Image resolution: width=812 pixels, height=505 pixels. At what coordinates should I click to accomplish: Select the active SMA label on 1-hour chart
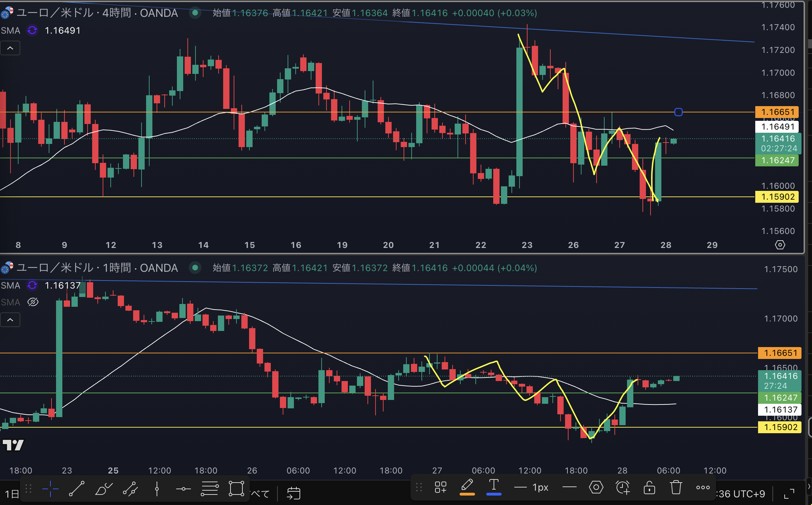[x=11, y=285]
